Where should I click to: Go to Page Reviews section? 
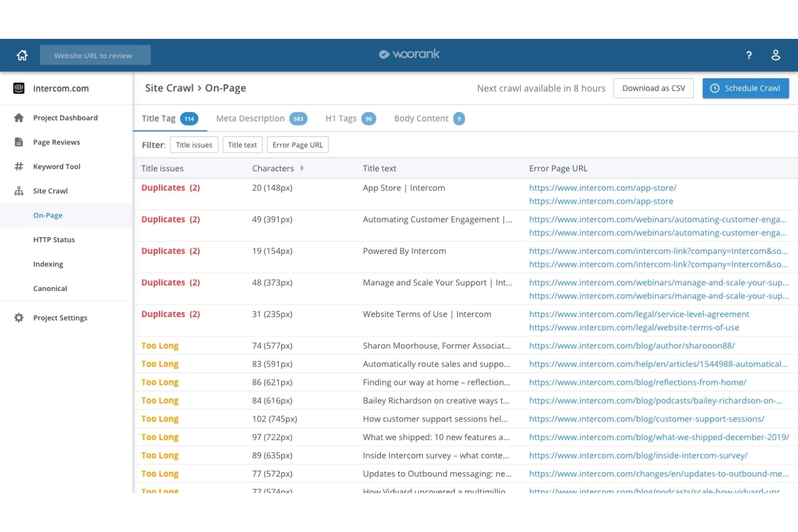point(57,142)
